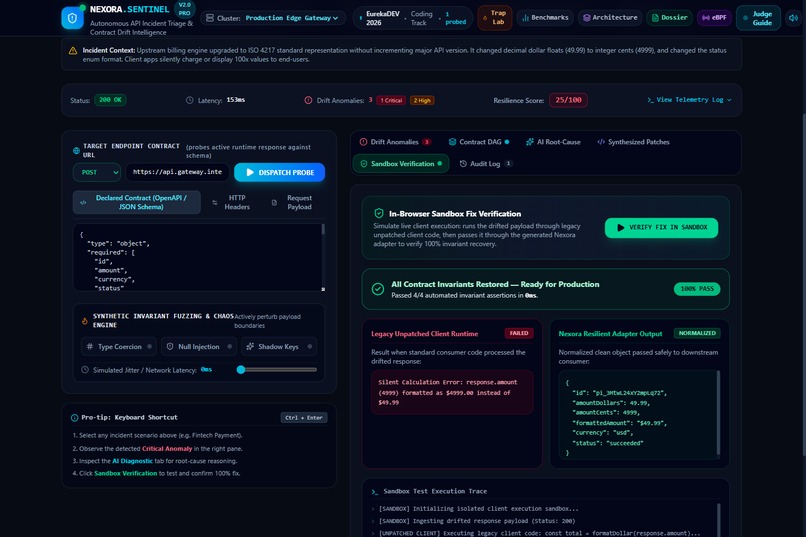Viewport: 806px width, 537px height.
Task: Toggle Type Coercion fuzzing option
Action: [119, 346]
